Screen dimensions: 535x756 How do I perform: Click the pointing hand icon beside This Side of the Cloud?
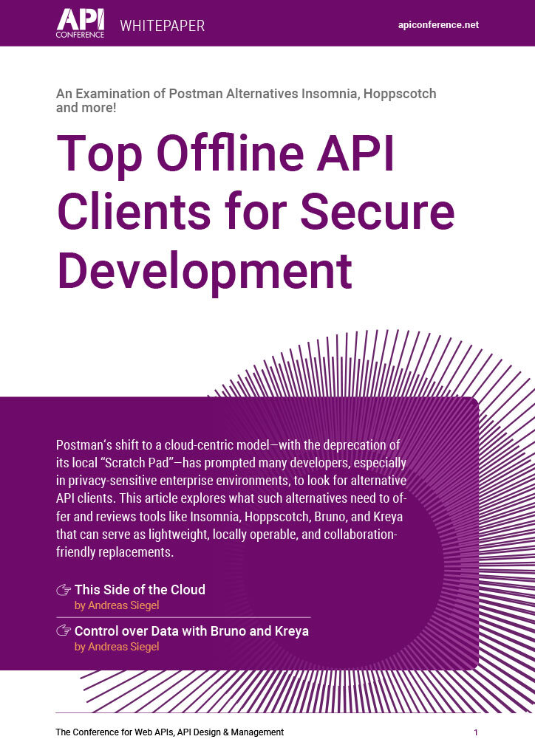(x=64, y=590)
